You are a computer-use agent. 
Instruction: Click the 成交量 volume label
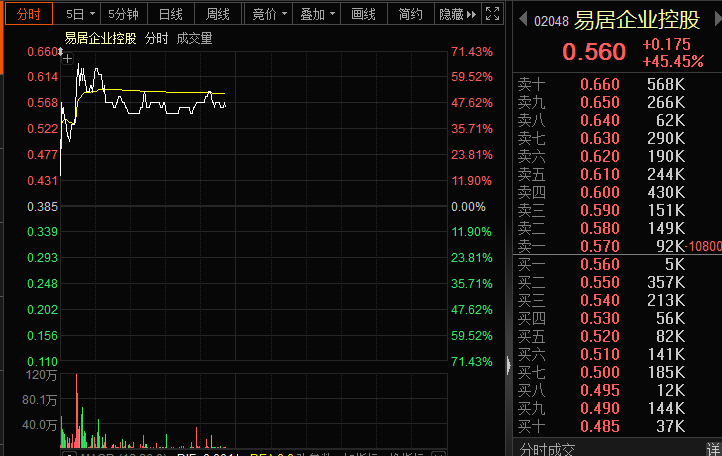point(194,38)
